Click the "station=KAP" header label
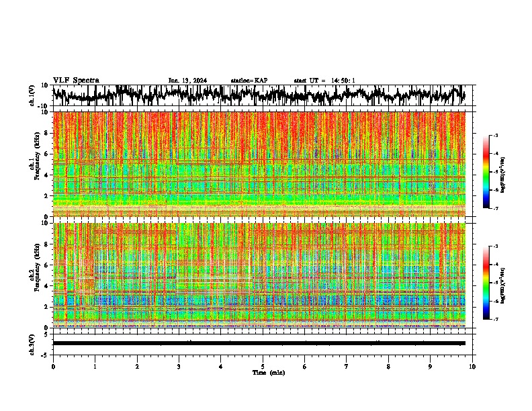Viewport: 532px width, 411px height. tap(249, 81)
